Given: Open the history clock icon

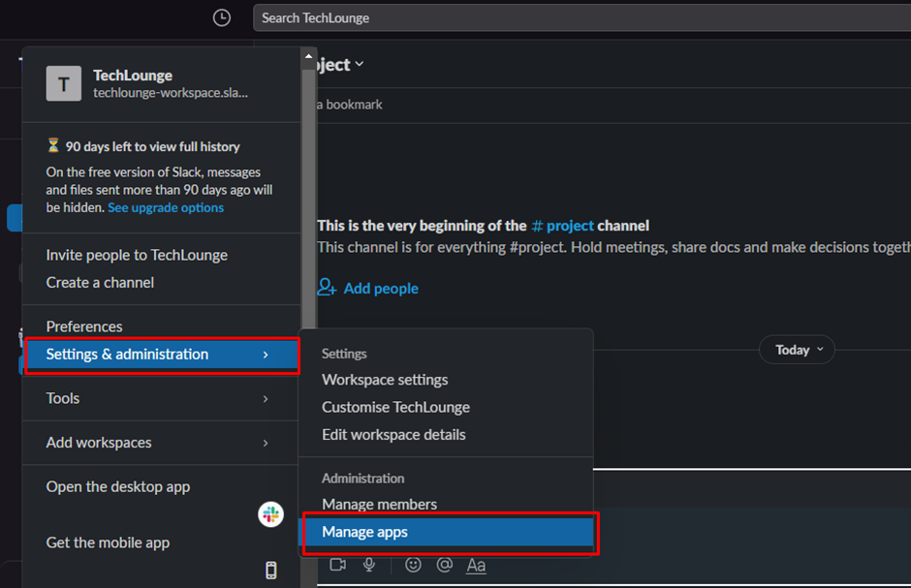Looking at the screenshot, I should (x=221, y=18).
